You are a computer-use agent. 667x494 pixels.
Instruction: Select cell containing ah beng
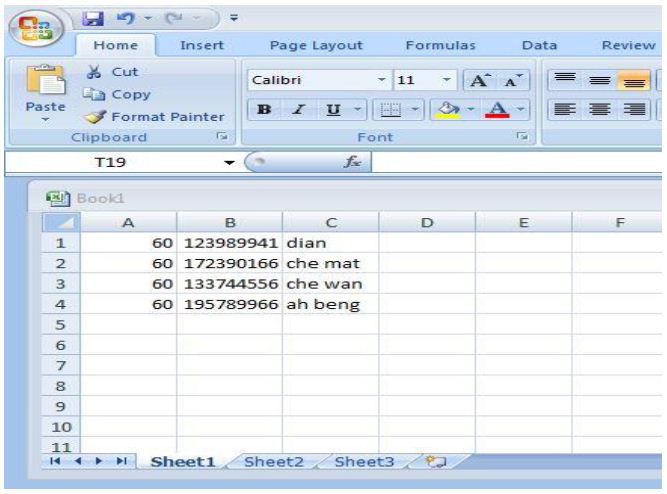[x=331, y=304]
